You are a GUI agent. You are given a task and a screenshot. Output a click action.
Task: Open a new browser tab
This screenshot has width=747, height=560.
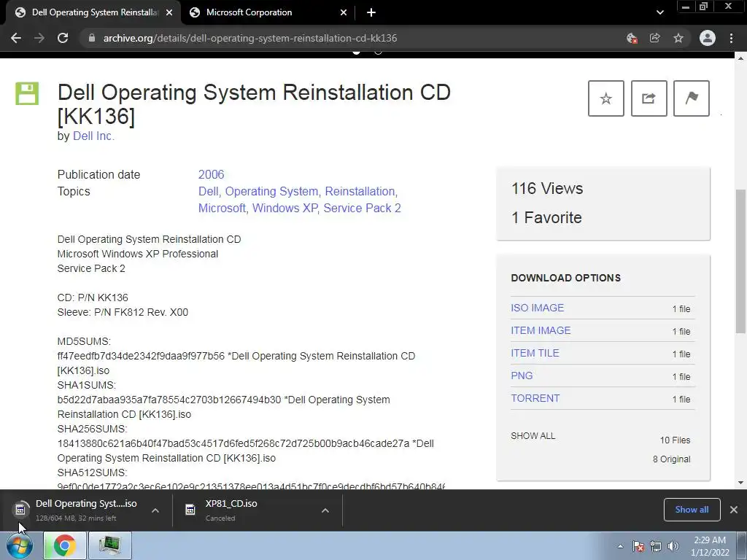point(371,13)
